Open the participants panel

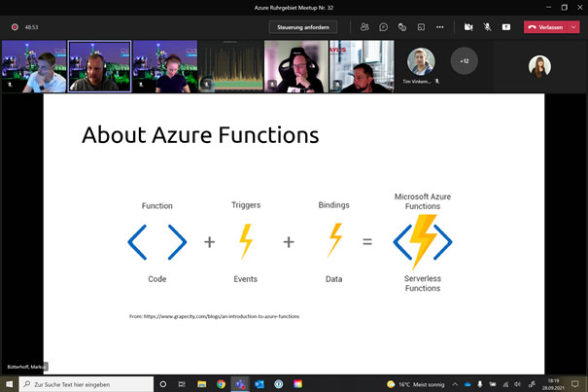tap(364, 27)
